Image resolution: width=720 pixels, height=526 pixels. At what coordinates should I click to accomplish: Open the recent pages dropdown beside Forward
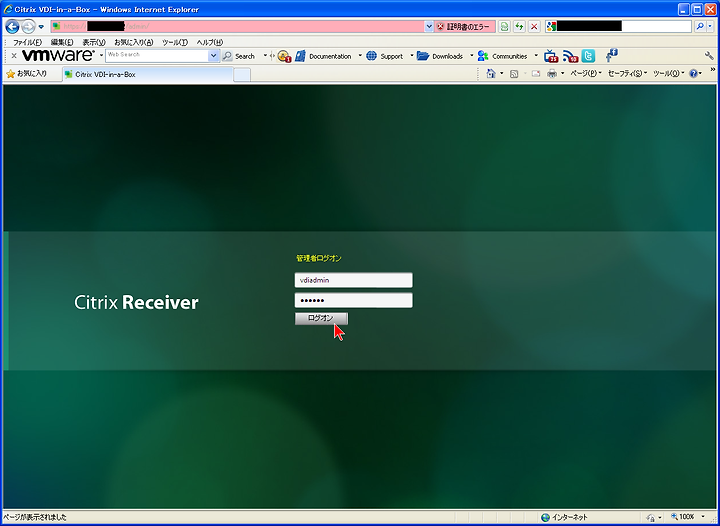click(x=41, y=27)
